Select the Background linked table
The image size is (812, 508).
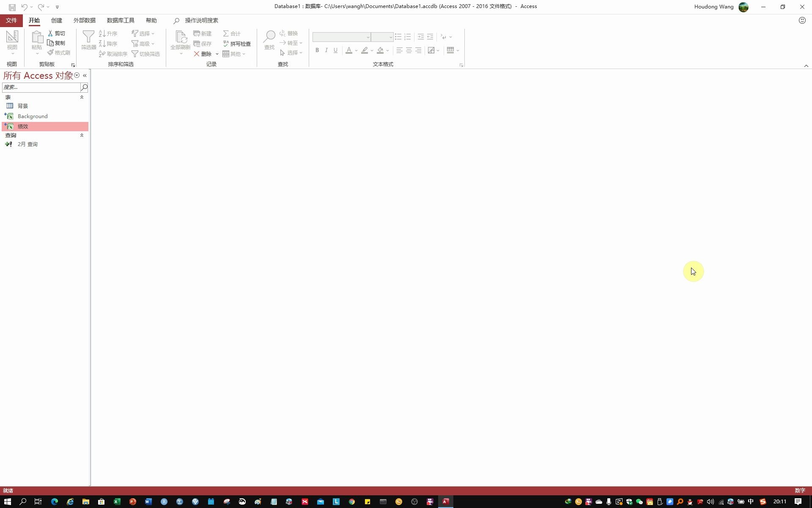click(x=33, y=116)
